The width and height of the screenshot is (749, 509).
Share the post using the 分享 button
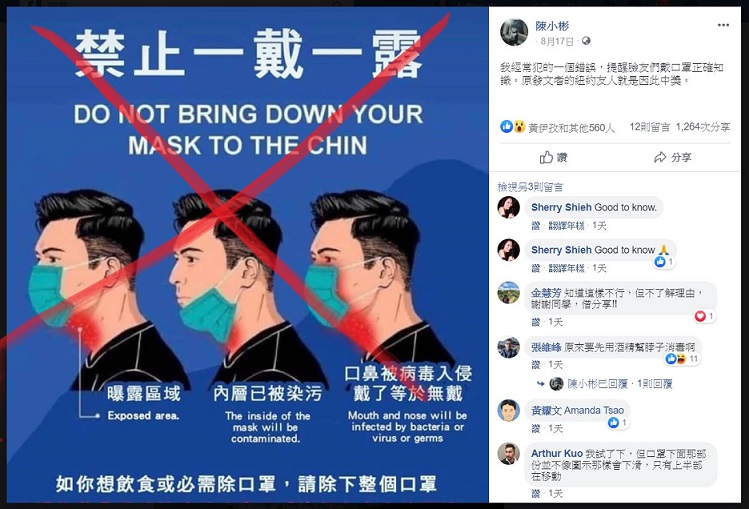point(673,157)
